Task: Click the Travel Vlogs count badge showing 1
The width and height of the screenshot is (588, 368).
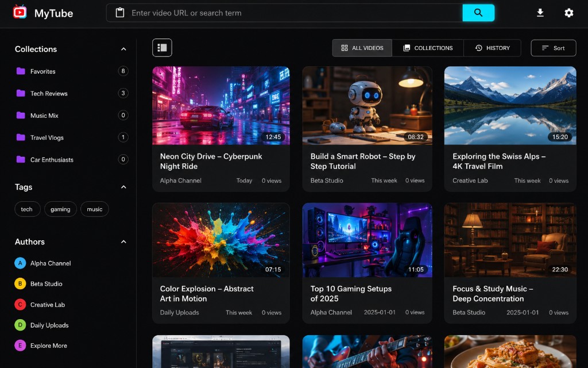Action: 123,137
